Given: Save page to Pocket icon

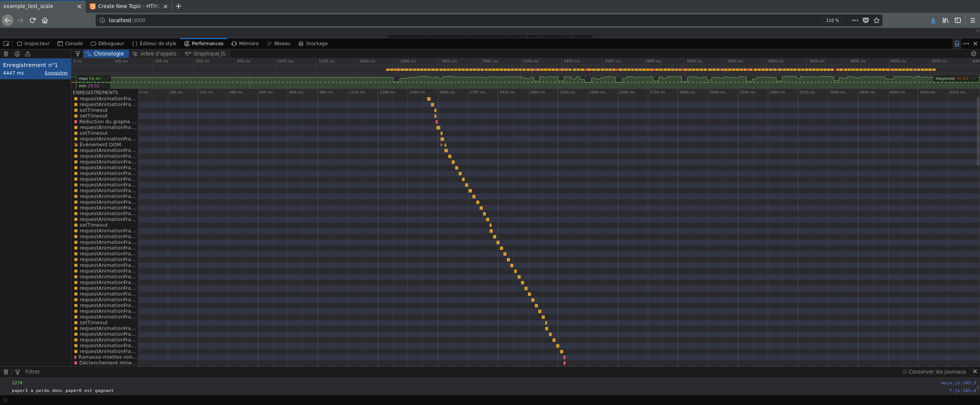Looking at the screenshot, I should [x=866, y=20].
